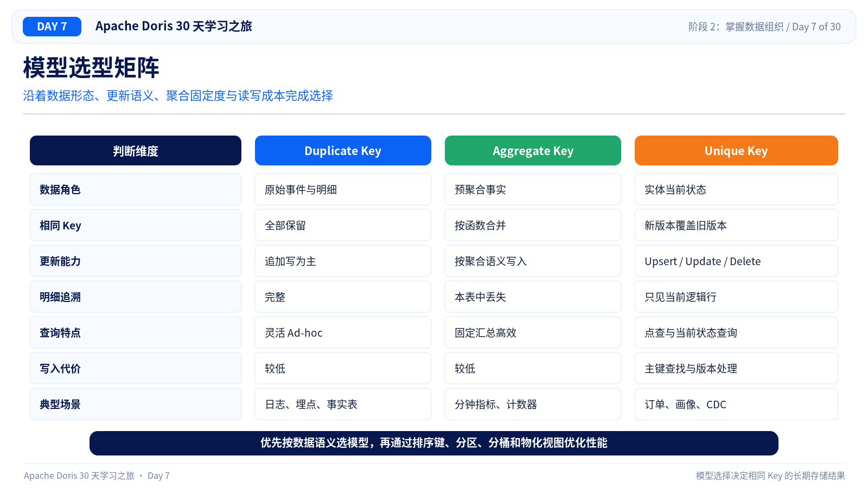Select the cell "主键查找与版本处理"
This screenshot has height=488, width=868.
pos(736,368)
